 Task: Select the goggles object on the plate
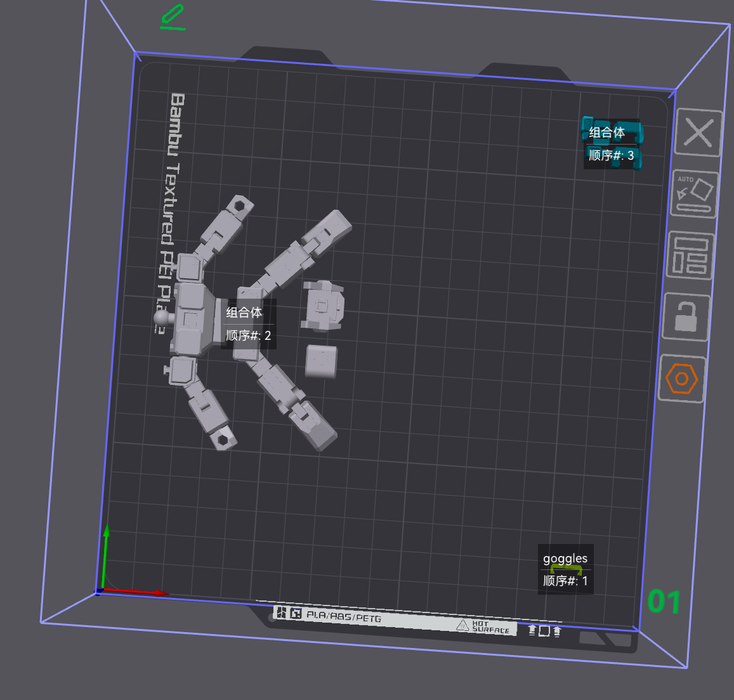pos(566,570)
